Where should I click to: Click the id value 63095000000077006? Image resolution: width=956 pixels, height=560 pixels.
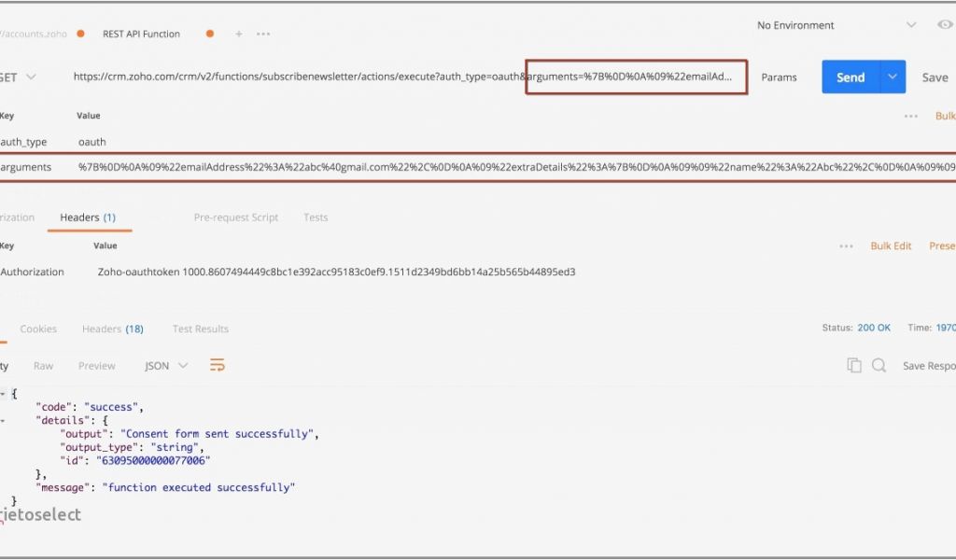[153, 461]
